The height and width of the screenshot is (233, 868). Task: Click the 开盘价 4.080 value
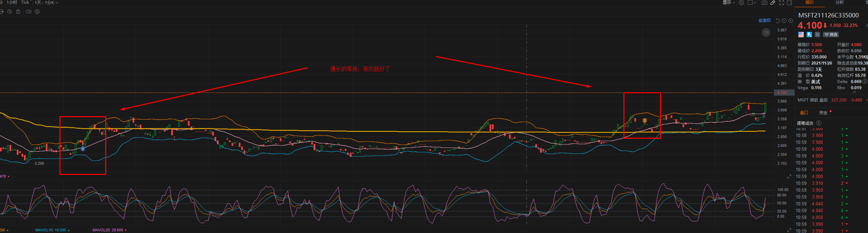[856, 45]
